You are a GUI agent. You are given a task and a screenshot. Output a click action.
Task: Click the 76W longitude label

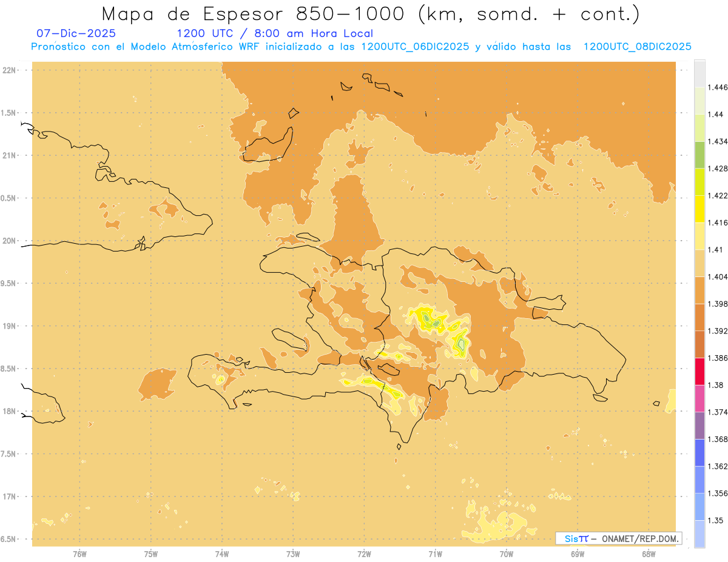tap(79, 554)
